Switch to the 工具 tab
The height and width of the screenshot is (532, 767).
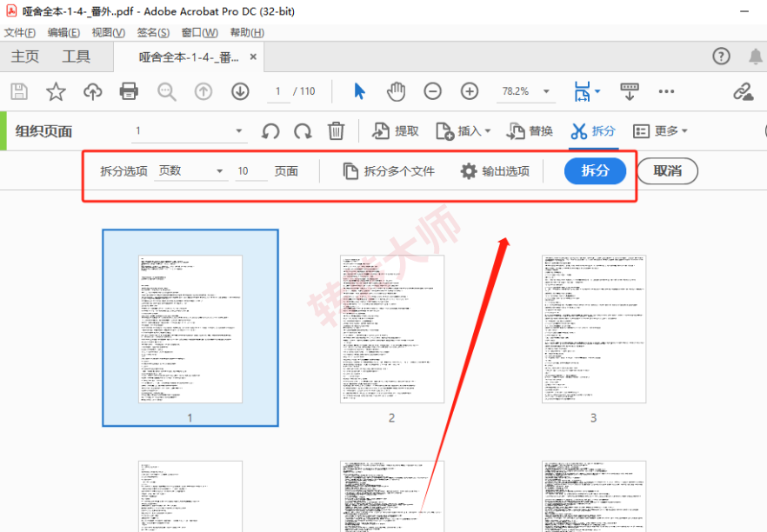coord(76,57)
